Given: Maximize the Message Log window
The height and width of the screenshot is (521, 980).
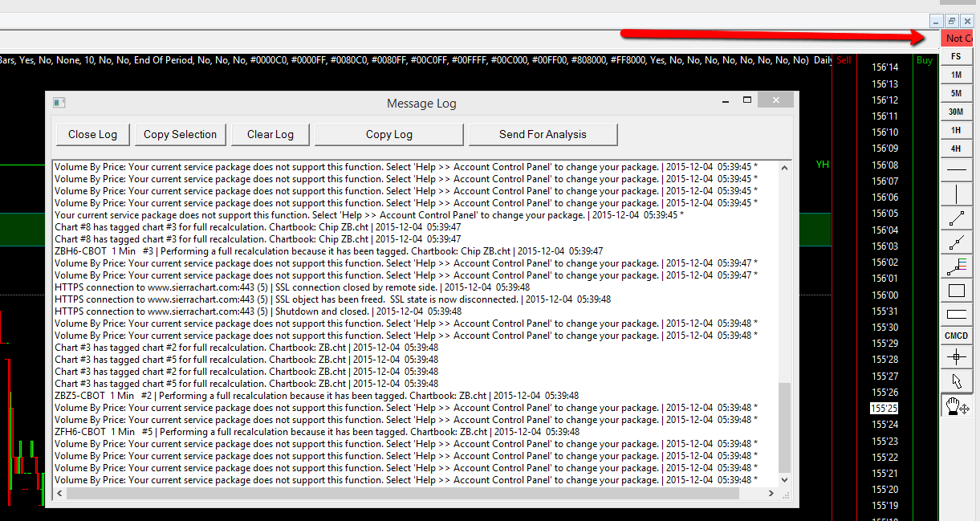Looking at the screenshot, I should 746,100.
